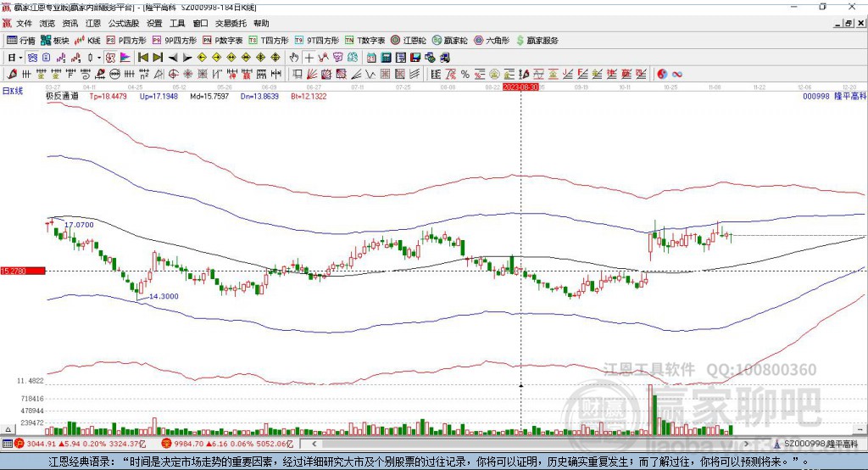868x470 pixels.
Task: Click the red floppy save icon
Action: point(415,58)
